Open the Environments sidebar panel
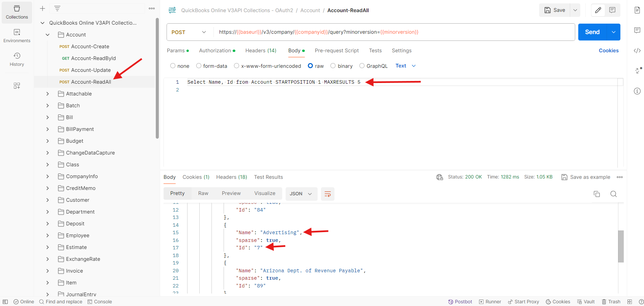This screenshot has width=644, height=306. click(x=17, y=36)
